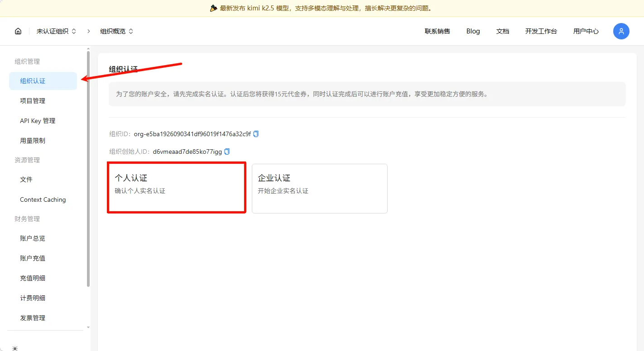Open 文档 in top navigation

pyautogui.click(x=502, y=31)
